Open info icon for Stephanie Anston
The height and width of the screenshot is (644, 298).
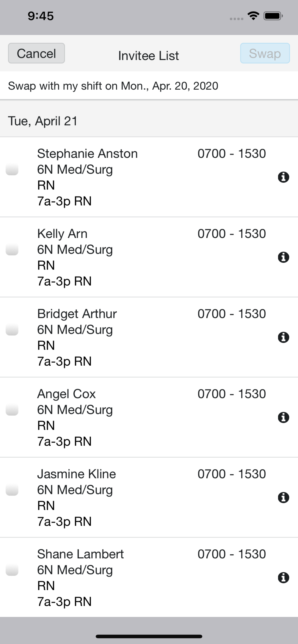[283, 177]
